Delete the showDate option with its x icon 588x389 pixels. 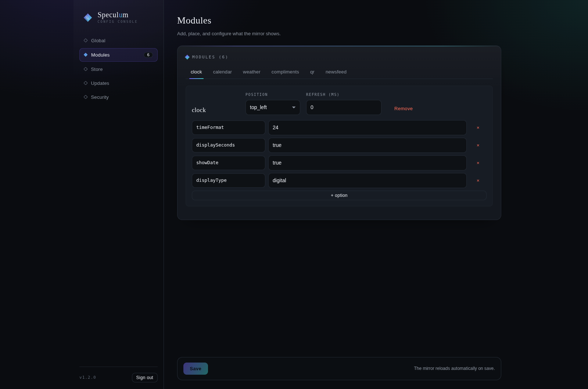point(478,163)
